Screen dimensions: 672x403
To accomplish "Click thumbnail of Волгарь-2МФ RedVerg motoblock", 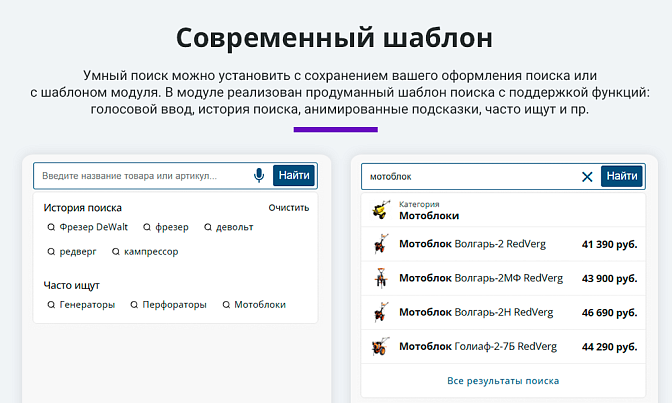I will pyautogui.click(x=381, y=278).
